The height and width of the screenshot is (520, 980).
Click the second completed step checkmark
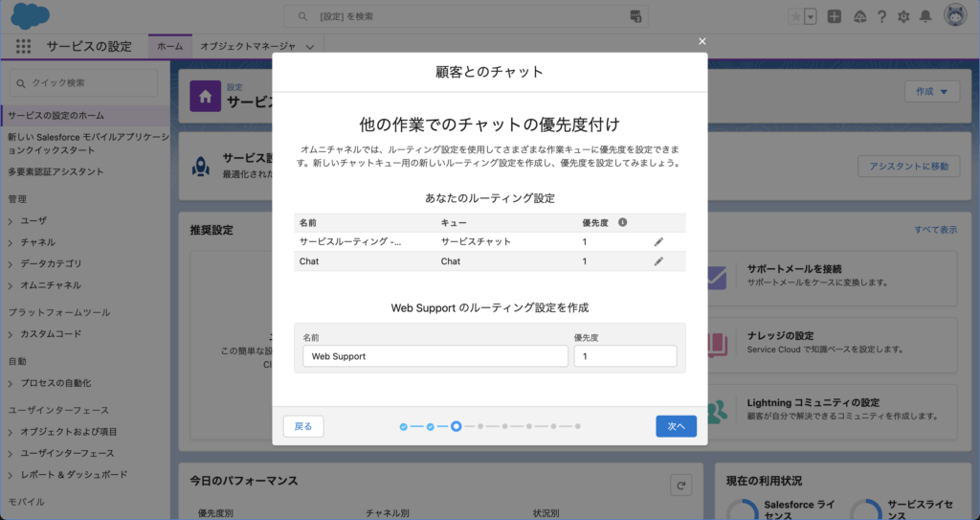(430, 427)
